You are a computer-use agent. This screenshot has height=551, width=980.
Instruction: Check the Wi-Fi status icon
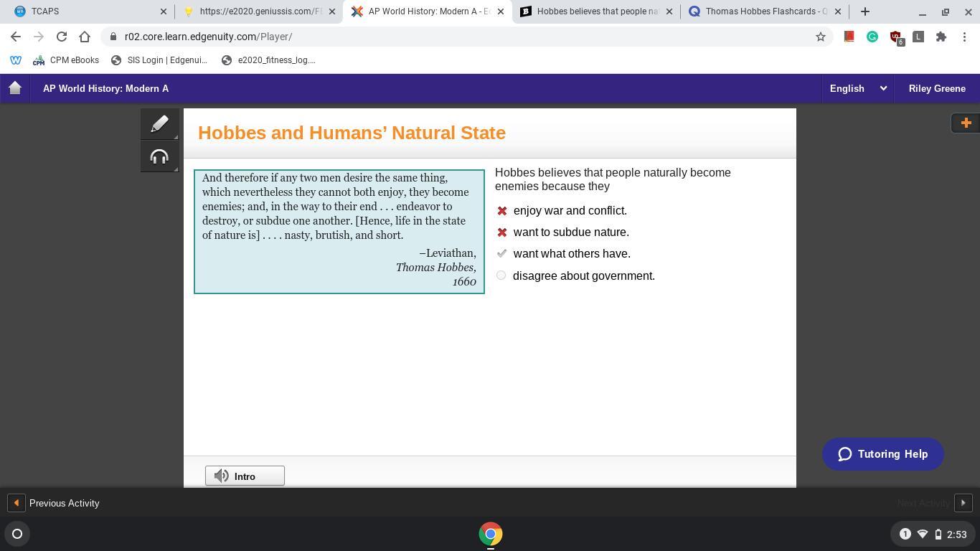(923, 534)
